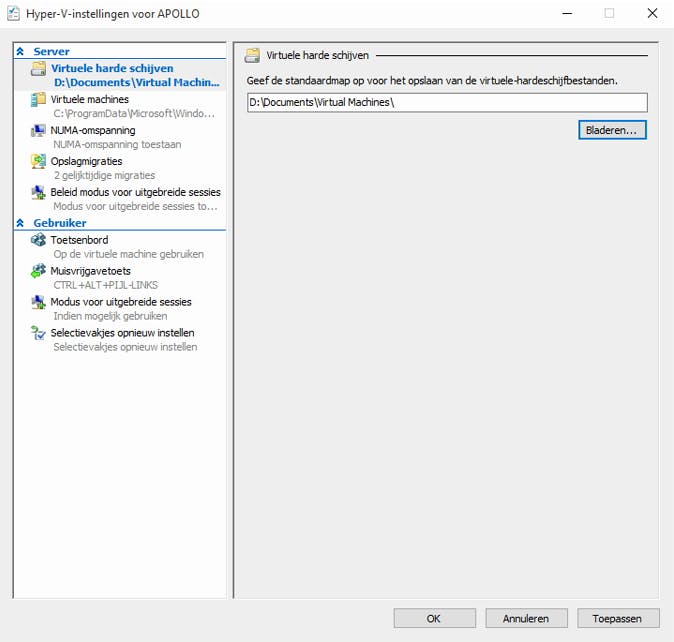Click the folder icon in the right pane header
The height and width of the screenshot is (642, 674).
click(x=252, y=55)
